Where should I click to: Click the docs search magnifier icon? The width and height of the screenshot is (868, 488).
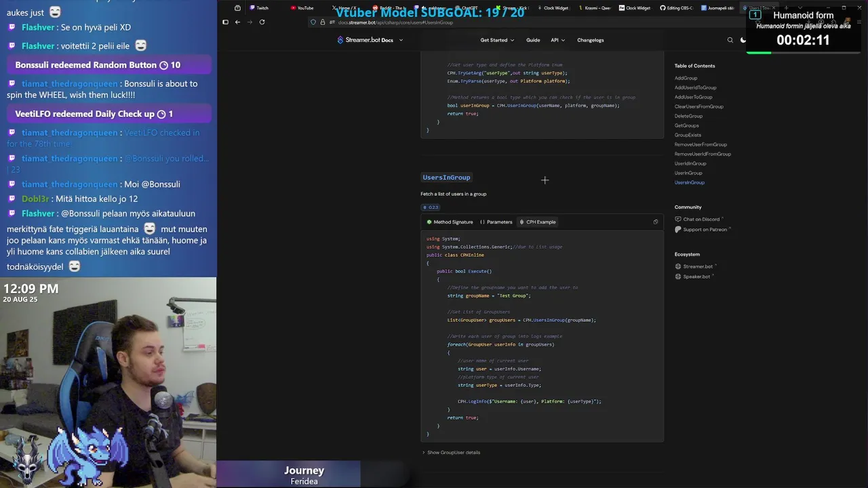click(x=730, y=40)
